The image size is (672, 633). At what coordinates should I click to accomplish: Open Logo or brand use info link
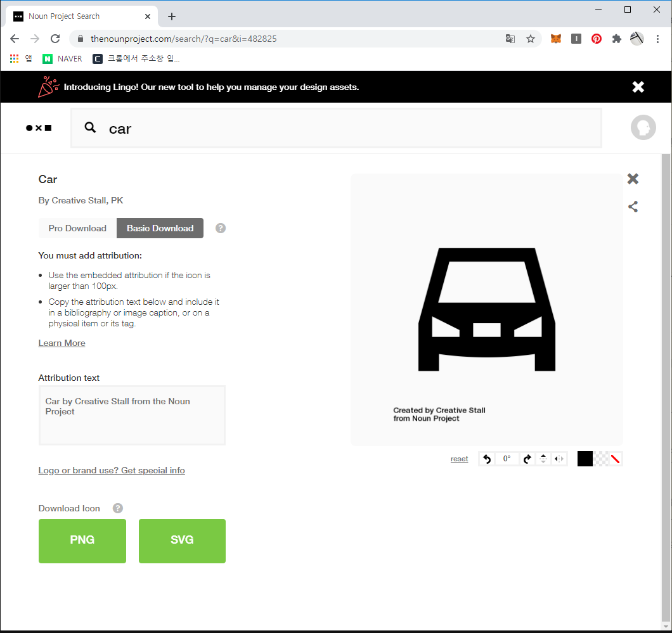click(x=112, y=470)
